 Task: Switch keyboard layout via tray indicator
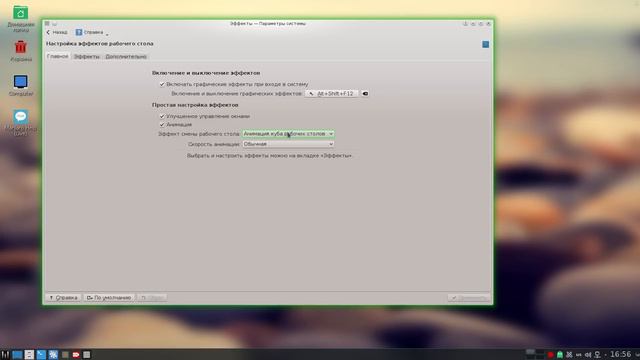578,355
